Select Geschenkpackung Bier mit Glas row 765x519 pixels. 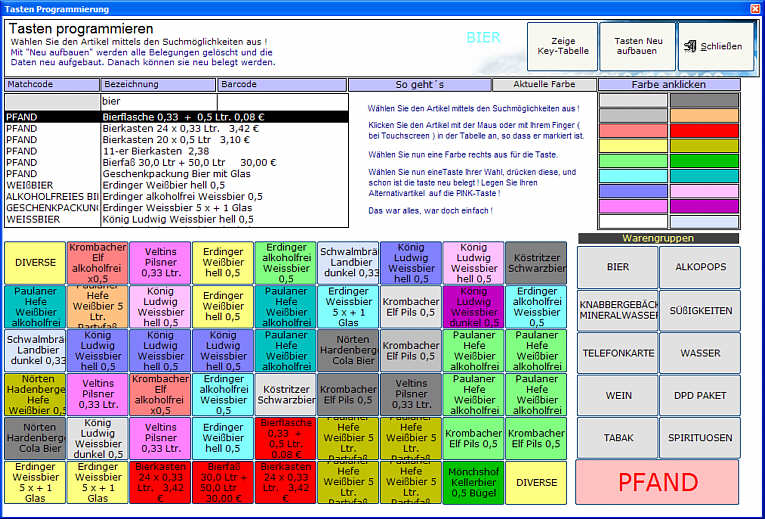[x=177, y=174]
